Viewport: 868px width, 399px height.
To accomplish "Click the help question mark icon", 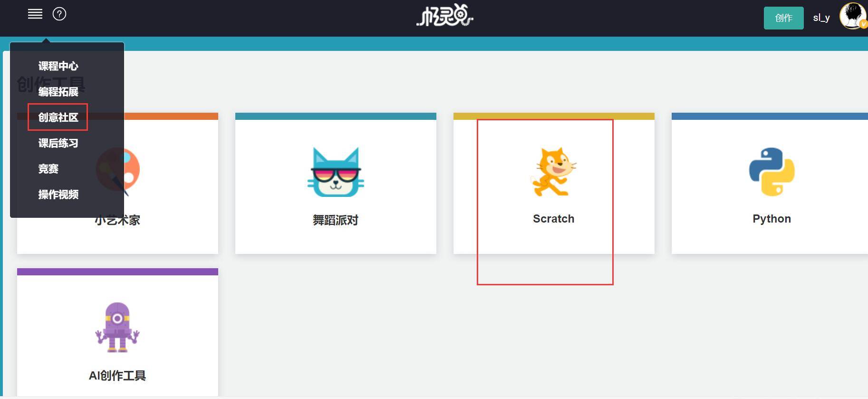I will [59, 14].
